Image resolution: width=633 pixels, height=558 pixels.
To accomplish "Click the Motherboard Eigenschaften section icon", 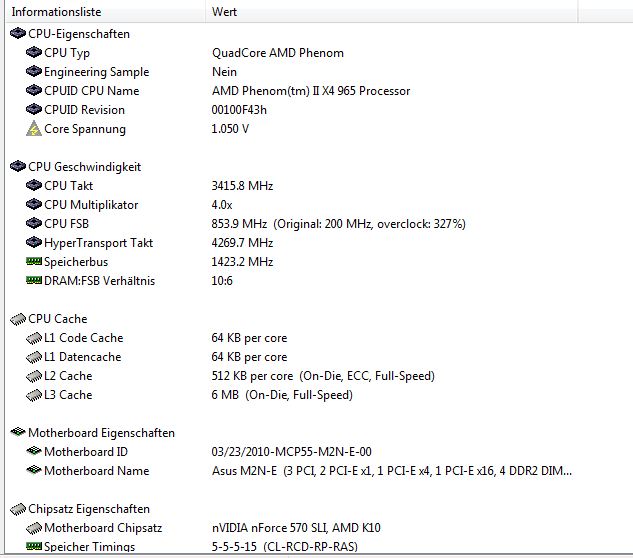I will (18, 432).
